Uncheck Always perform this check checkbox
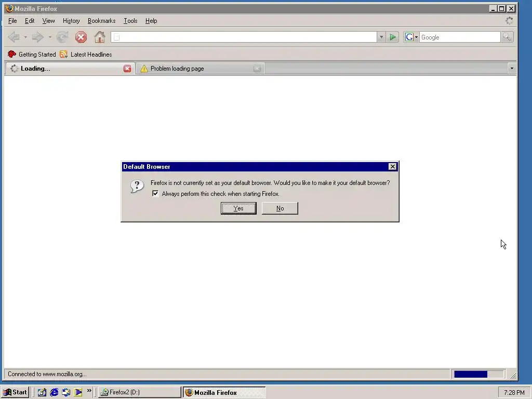This screenshot has width=532, height=399. 155,194
